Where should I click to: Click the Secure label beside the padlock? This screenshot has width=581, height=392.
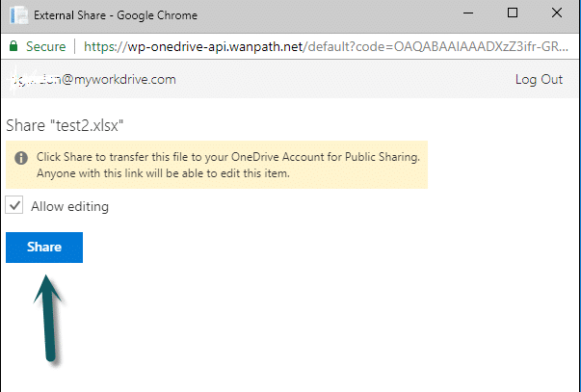click(46, 45)
